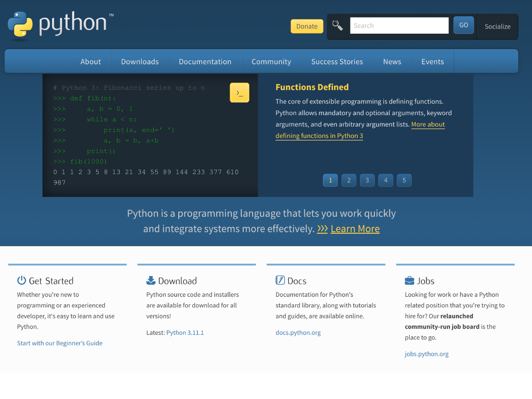Click the Jobs briefcase icon
532x399 pixels.
pos(409,281)
